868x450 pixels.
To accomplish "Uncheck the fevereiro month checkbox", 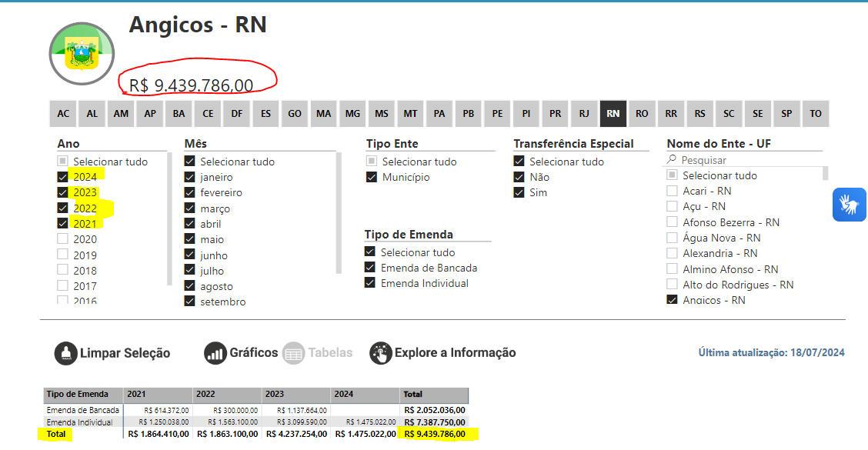I will [x=190, y=192].
